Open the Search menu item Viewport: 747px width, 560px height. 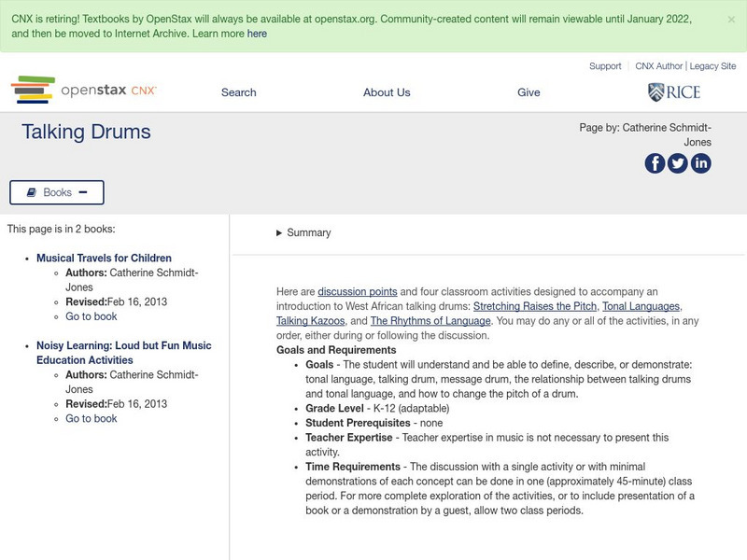pos(238,92)
